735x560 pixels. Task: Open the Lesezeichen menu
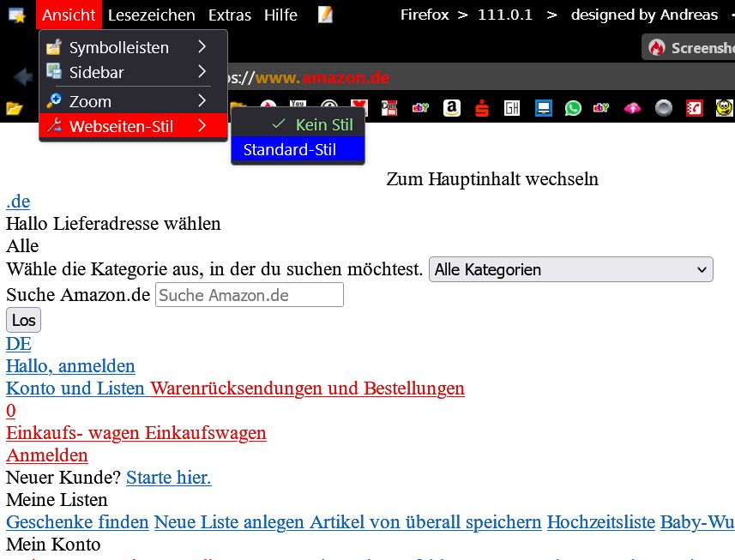151,15
